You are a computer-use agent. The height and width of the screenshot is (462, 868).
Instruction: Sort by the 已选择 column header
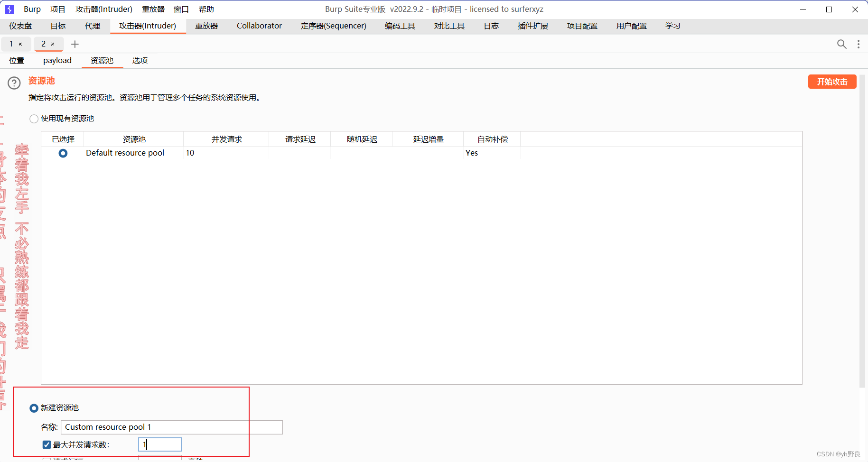tap(63, 139)
